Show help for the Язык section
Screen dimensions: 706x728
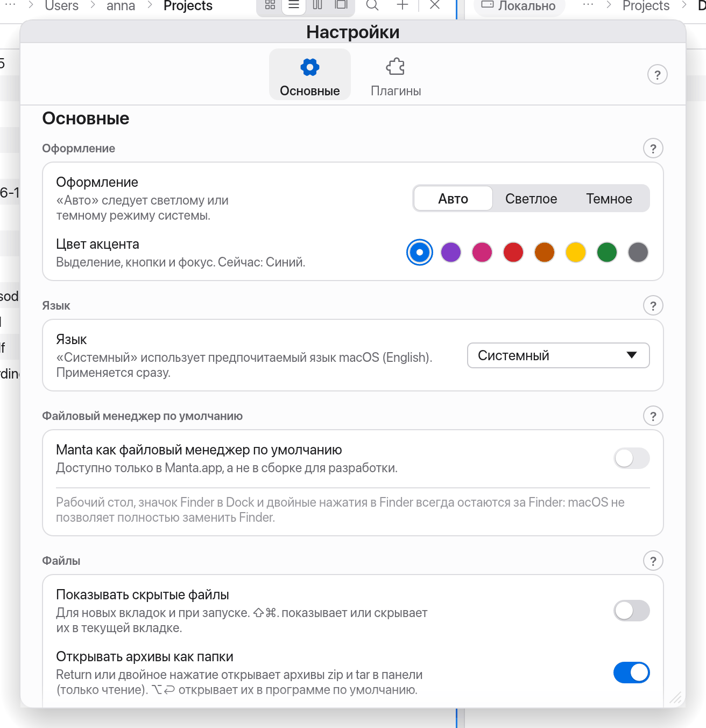(x=653, y=306)
